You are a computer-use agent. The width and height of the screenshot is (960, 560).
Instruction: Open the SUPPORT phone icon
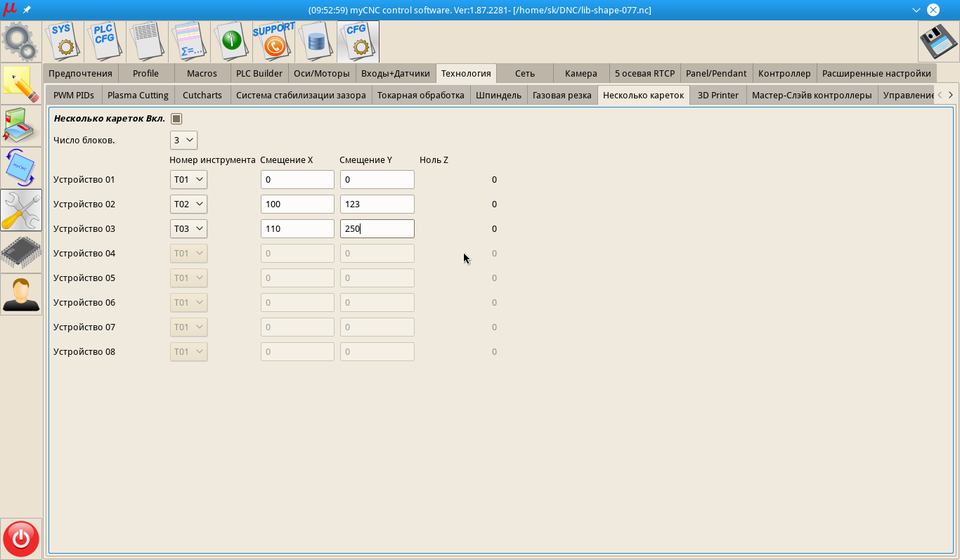pyautogui.click(x=274, y=41)
